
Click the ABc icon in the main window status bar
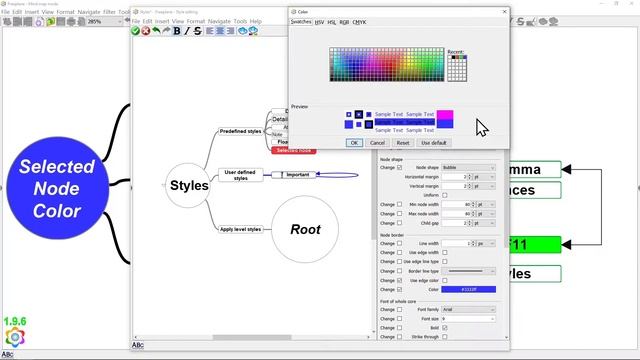point(7,355)
